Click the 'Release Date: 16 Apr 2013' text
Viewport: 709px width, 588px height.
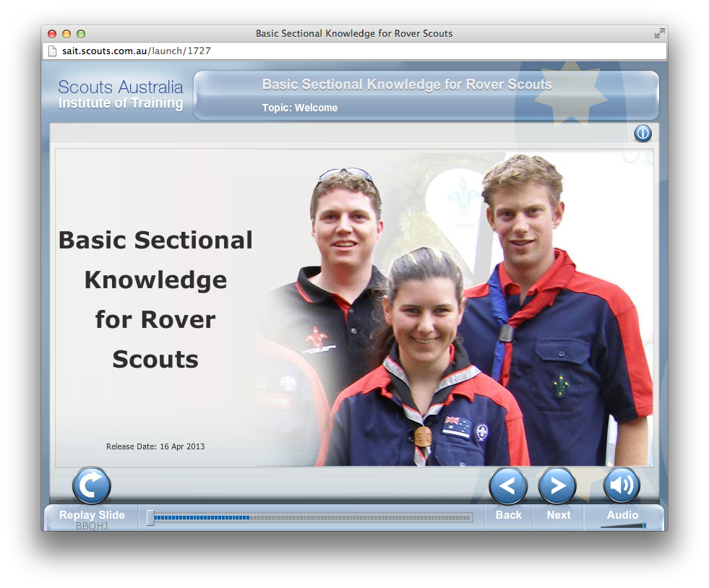pos(155,446)
